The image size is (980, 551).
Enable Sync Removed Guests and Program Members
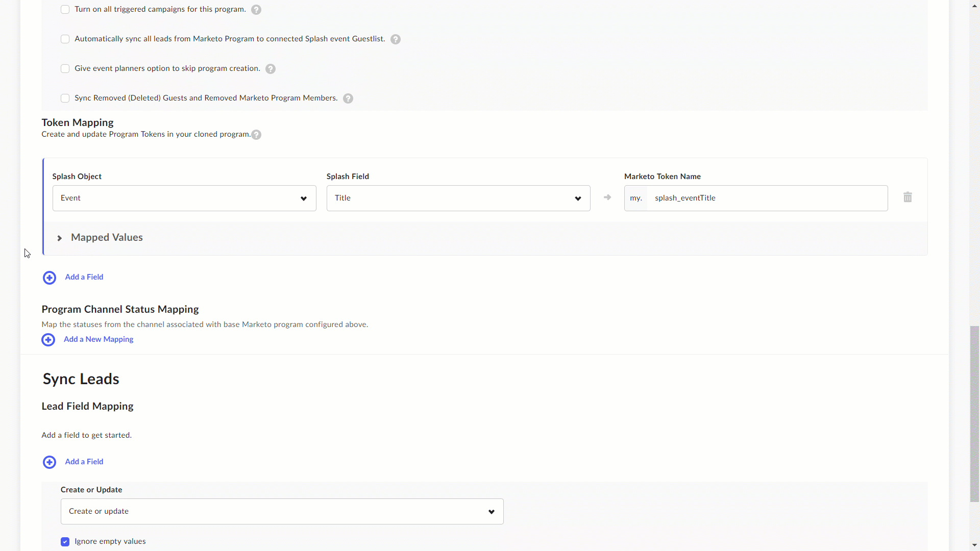pos(65,98)
